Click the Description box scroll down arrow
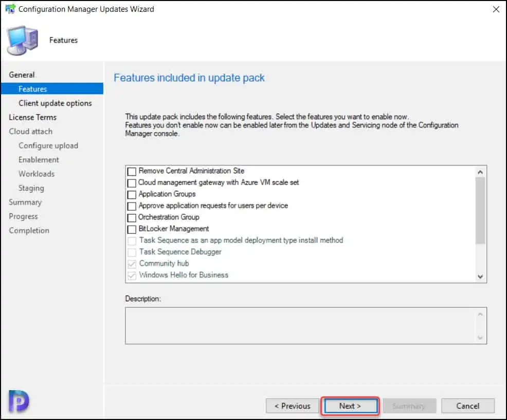Viewport: 507px width, 420px height. point(480,338)
